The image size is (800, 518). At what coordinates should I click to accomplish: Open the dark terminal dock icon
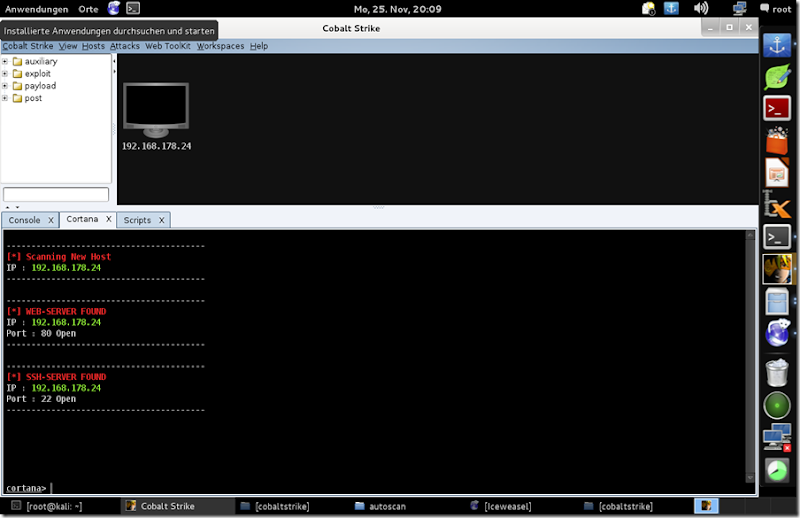tap(777, 237)
